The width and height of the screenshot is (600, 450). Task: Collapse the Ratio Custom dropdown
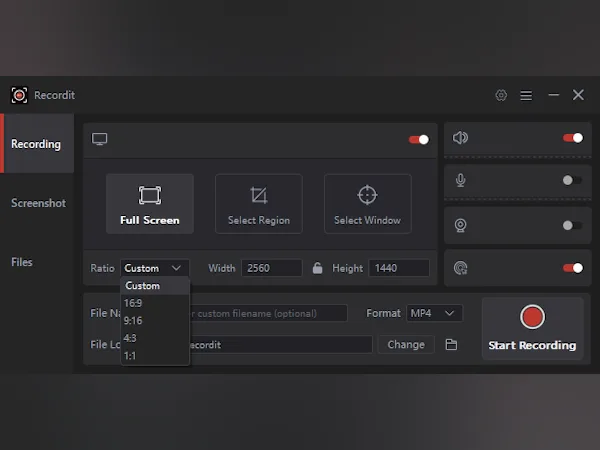pyautogui.click(x=155, y=268)
